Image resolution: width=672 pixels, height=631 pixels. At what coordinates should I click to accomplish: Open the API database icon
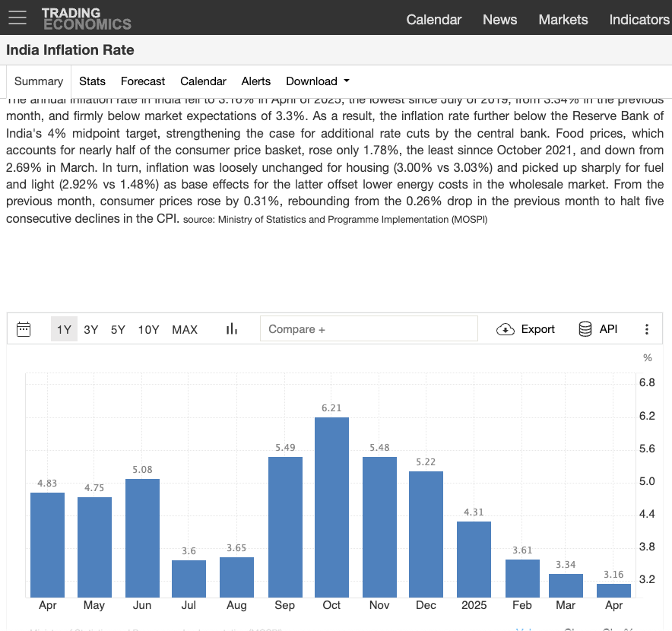point(585,329)
